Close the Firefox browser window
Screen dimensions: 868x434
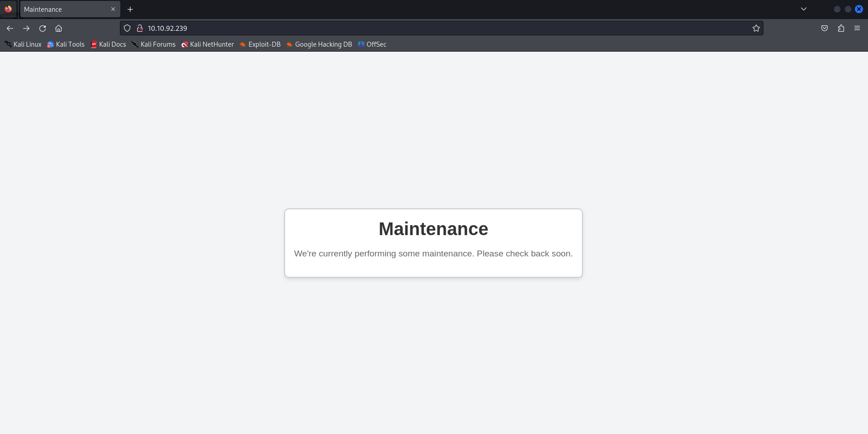coord(859,9)
